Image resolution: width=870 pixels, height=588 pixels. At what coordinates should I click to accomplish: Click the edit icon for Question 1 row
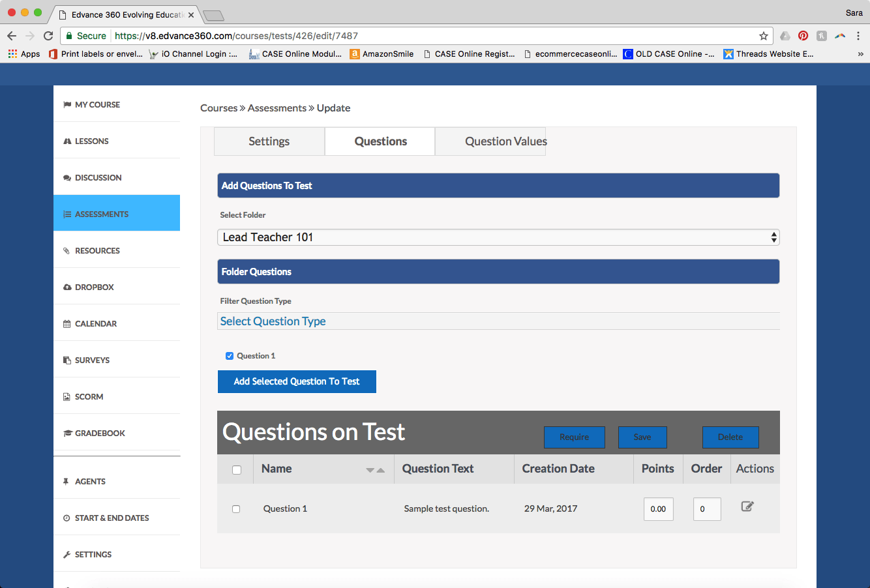(747, 507)
